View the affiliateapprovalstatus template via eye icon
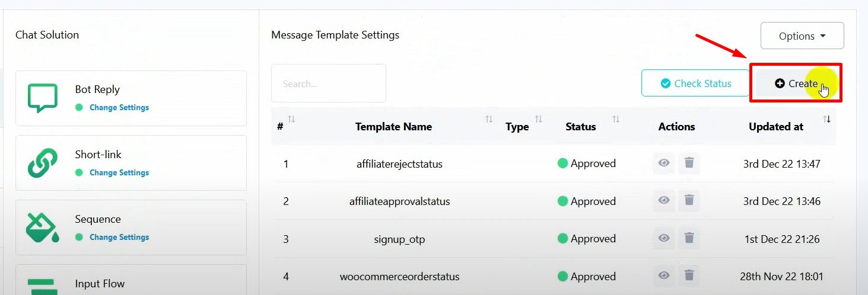 [x=664, y=201]
